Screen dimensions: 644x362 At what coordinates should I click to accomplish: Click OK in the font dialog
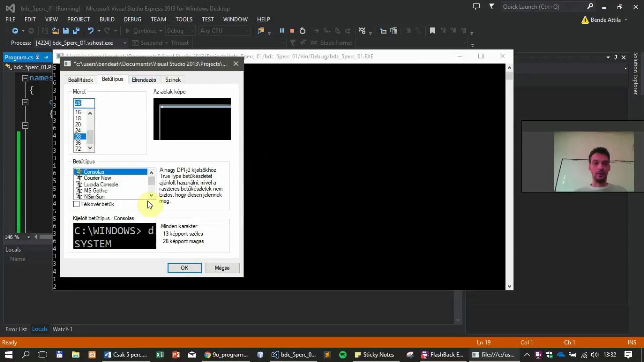pos(184,268)
